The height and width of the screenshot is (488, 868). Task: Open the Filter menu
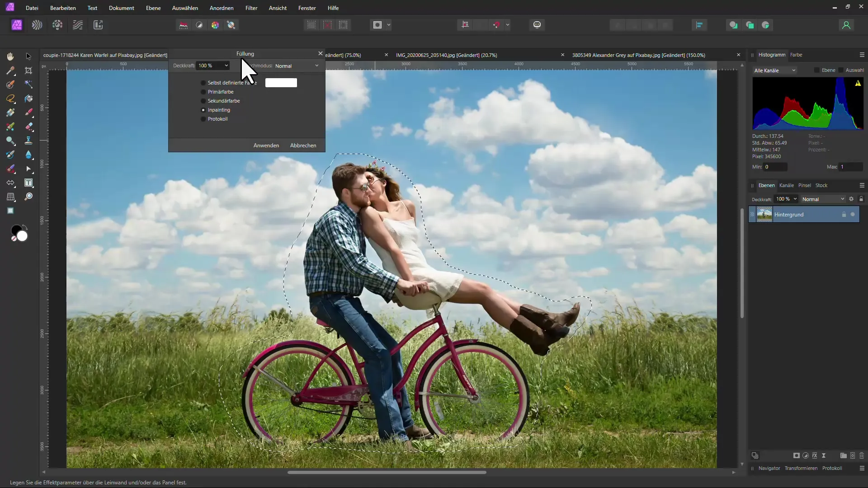251,8
